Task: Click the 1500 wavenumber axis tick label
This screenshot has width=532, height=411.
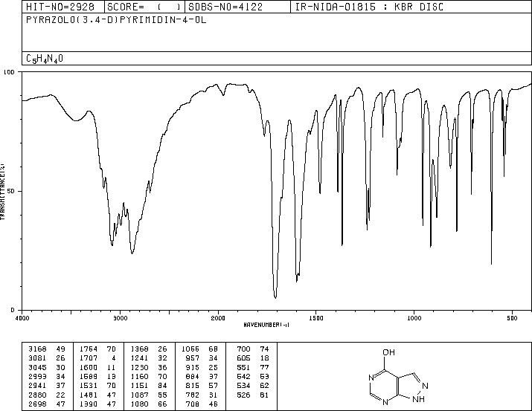Action: coord(316,318)
